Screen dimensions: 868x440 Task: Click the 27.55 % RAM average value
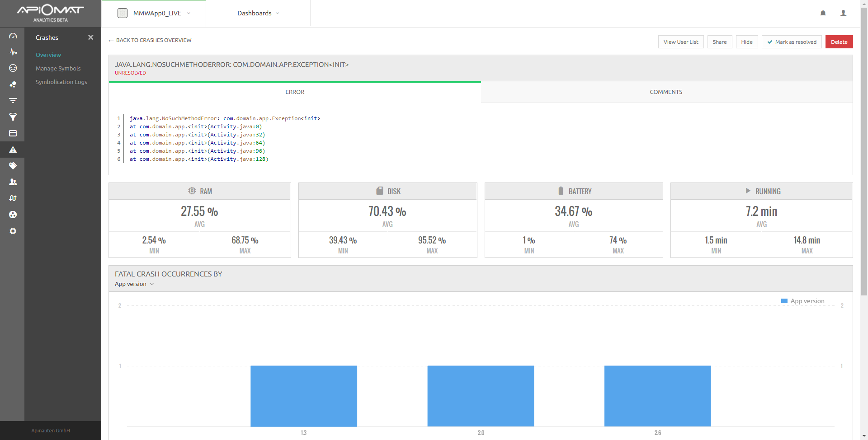pos(199,211)
